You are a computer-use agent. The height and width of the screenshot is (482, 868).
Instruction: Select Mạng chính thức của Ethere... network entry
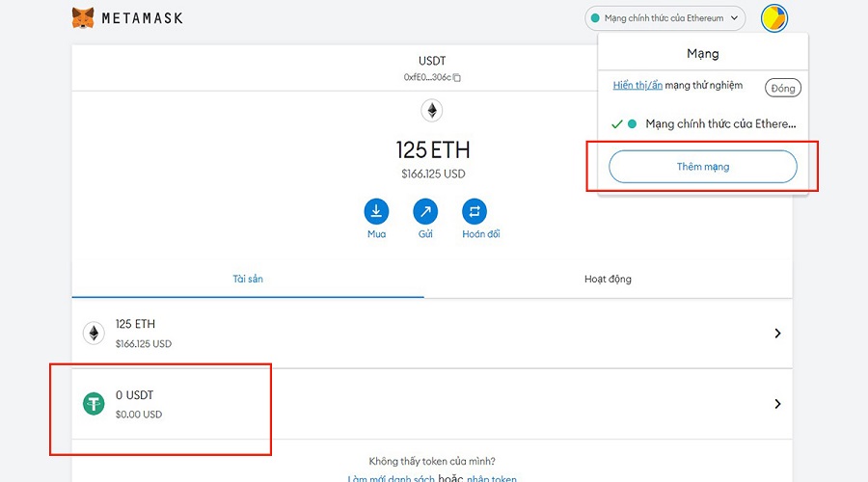tap(703, 124)
